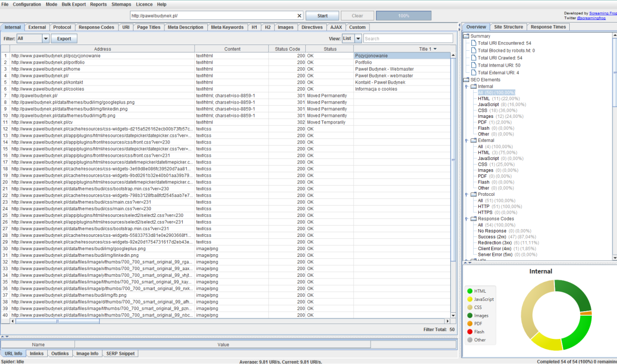The width and height of the screenshot is (617, 364).
Task: Click the yellow JavaScript legend dot
Action: click(470, 299)
